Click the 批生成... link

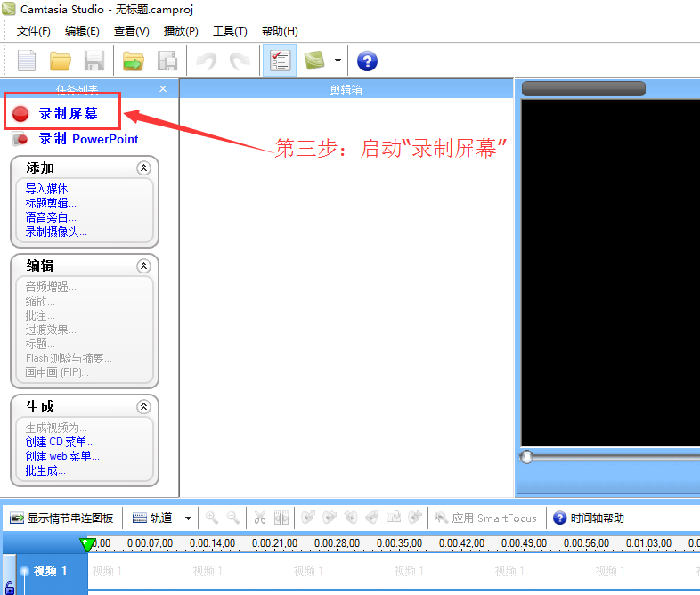45,470
